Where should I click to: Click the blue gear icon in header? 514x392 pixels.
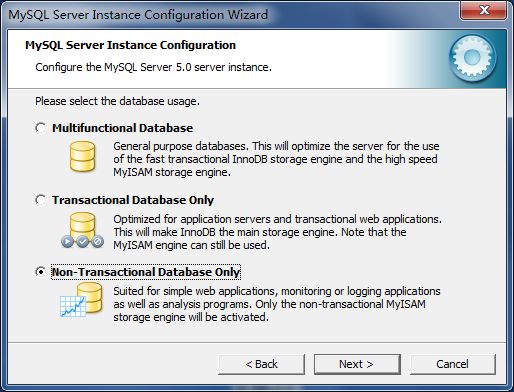point(472,58)
